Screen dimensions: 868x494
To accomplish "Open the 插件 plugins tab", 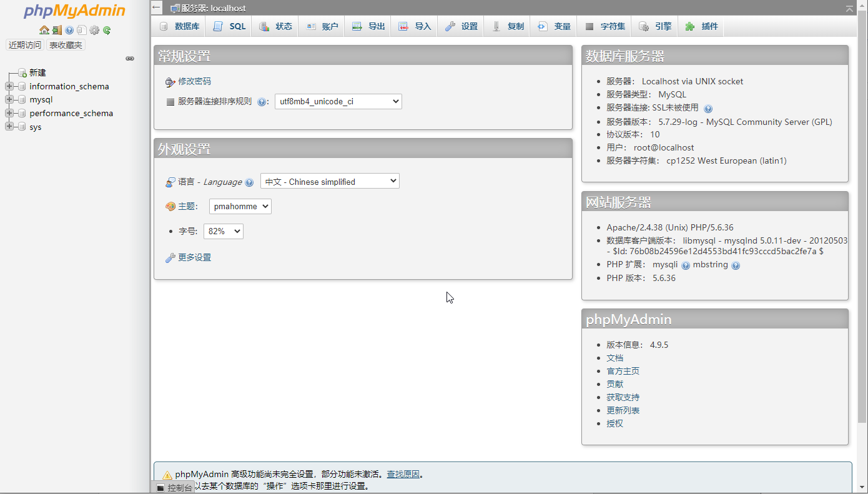I will (701, 26).
